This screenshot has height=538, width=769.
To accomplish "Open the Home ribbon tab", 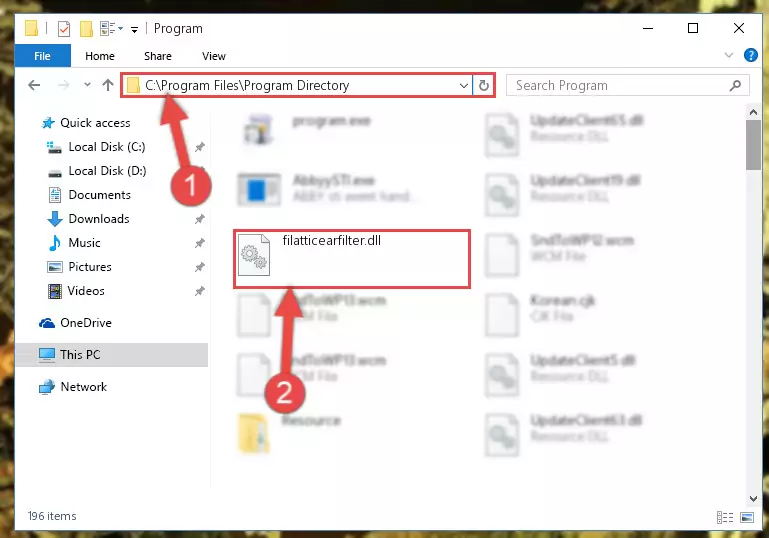I will click(x=100, y=56).
